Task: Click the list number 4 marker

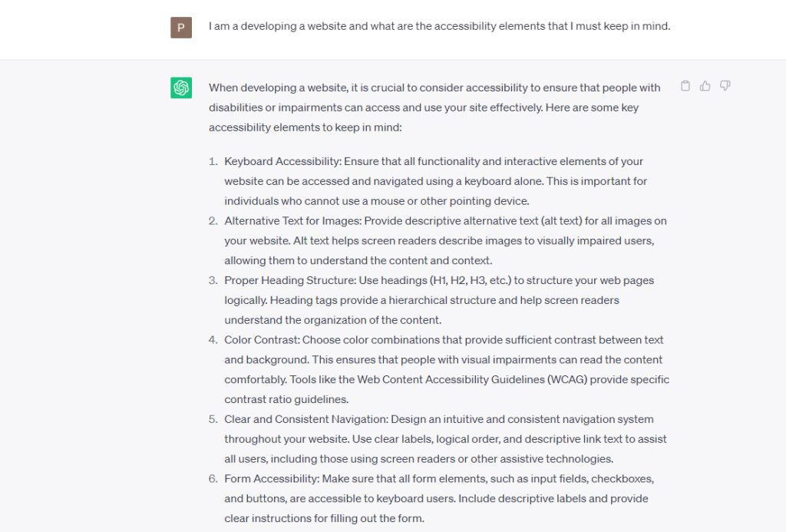Action: [213, 340]
